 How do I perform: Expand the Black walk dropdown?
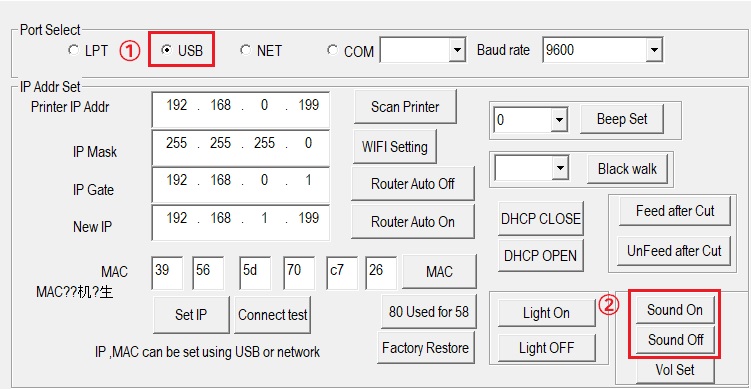[x=559, y=168]
